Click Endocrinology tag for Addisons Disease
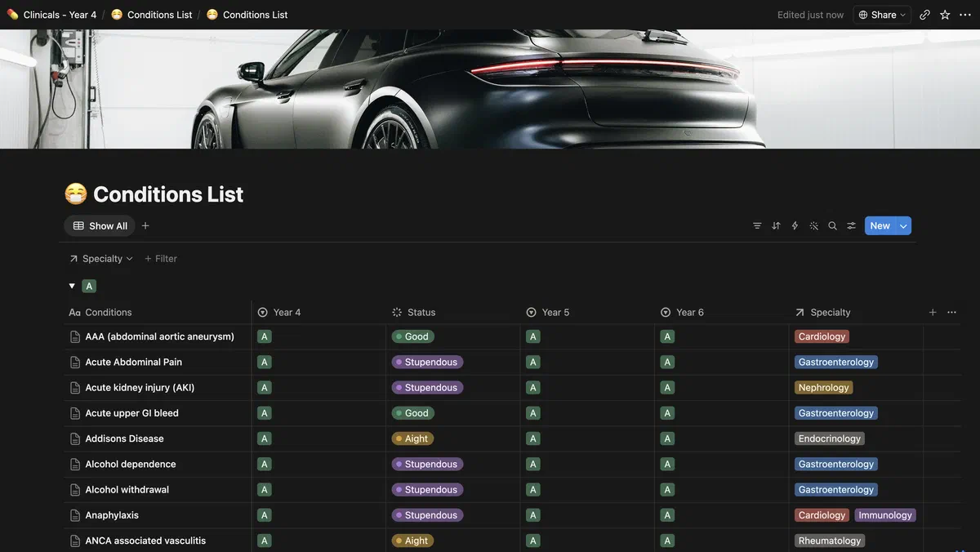 click(x=830, y=438)
